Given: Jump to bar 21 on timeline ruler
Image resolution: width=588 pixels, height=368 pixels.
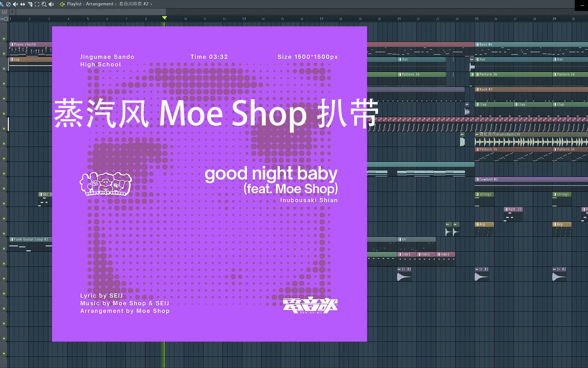Looking at the screenshot, I should coord(399,19).
